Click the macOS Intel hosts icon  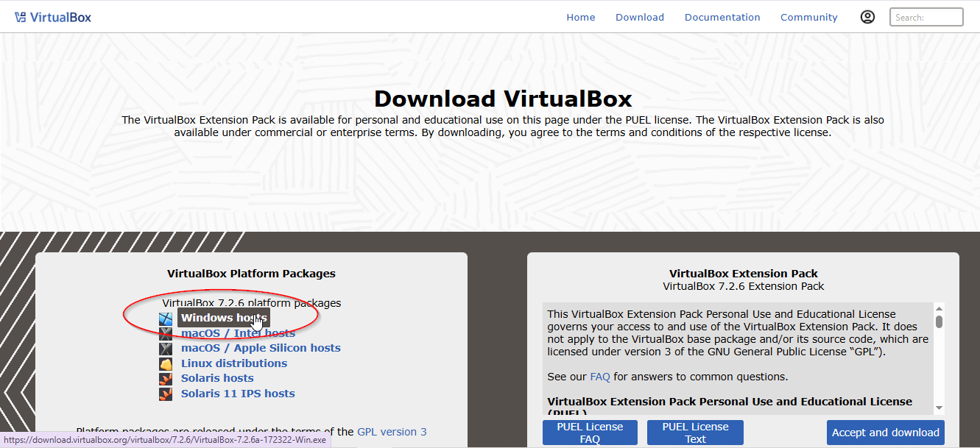(166, 333)
